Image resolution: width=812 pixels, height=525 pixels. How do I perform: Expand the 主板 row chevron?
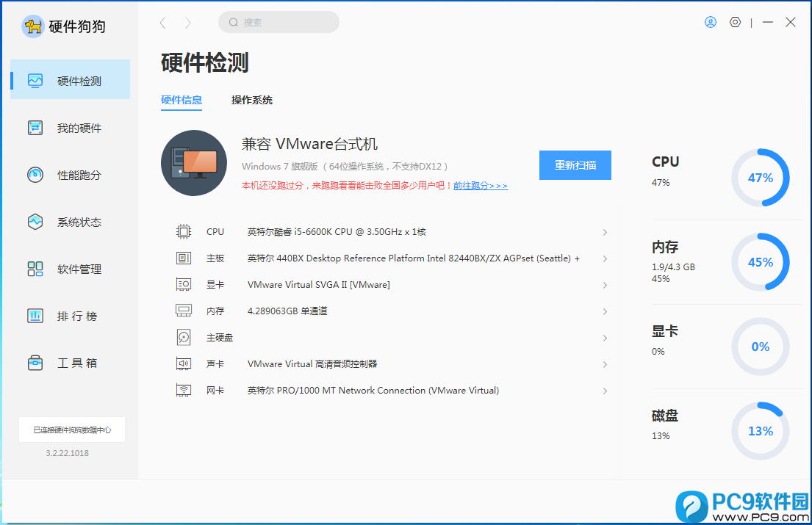[605, 258]
